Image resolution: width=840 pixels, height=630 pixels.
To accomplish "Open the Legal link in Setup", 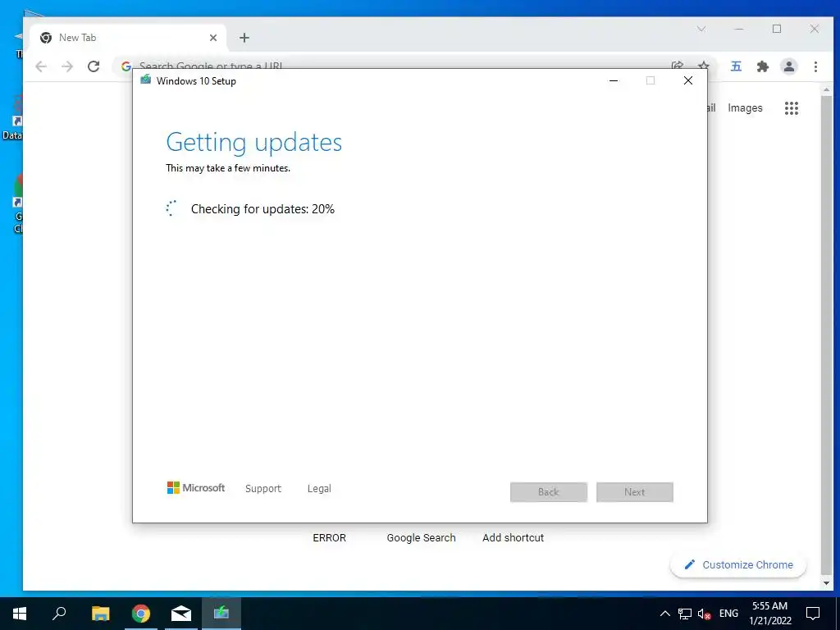I will click(319, 489).
